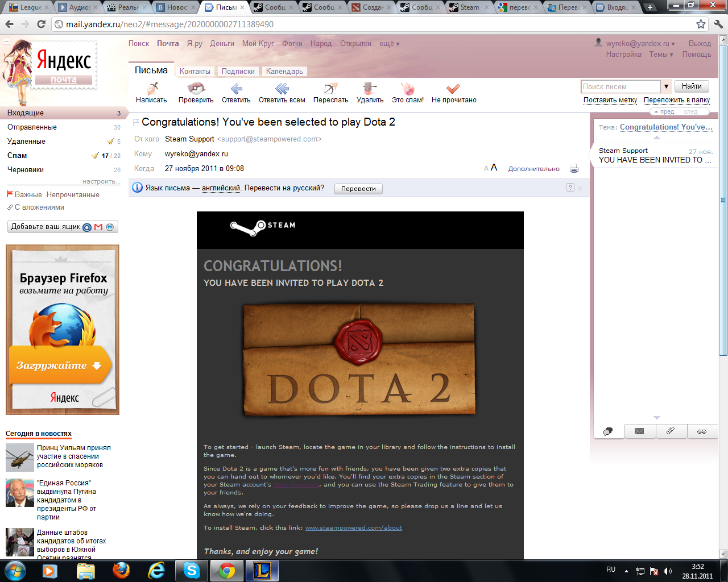Expand Дополнительно message details

click(534, 169)
